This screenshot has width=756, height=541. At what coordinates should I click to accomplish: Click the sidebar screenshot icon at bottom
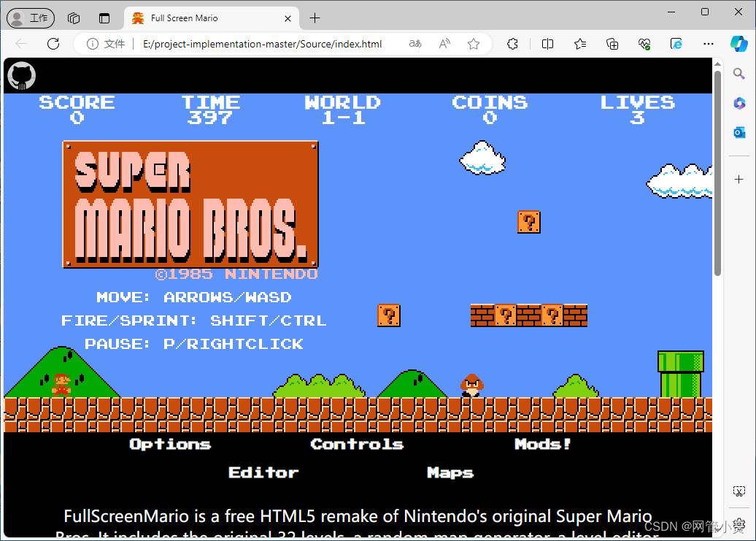pyautogui.click(x=738, y=491)
